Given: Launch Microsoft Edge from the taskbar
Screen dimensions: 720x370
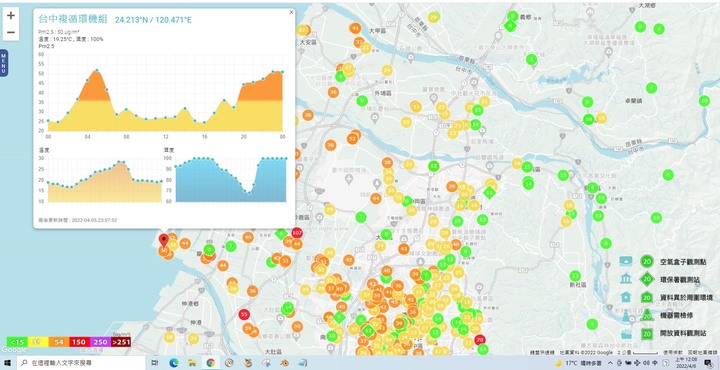Looking at the screenshot, I should point(174,363).
